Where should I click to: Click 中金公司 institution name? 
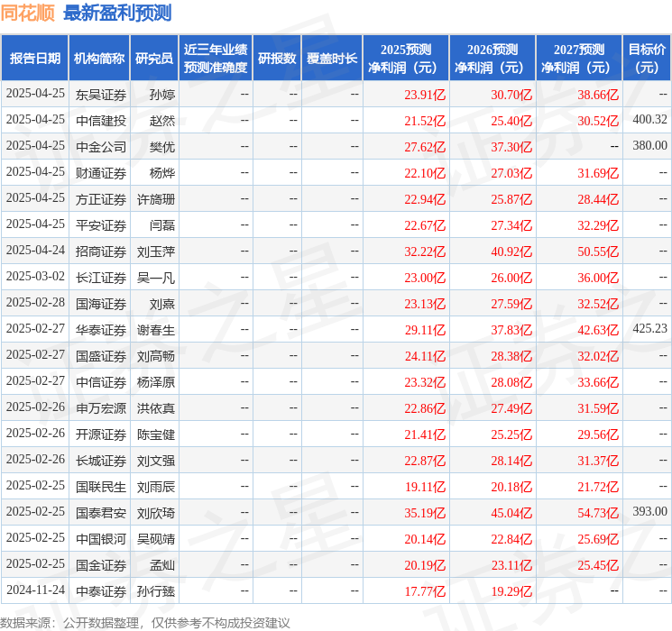pos(101,147)
